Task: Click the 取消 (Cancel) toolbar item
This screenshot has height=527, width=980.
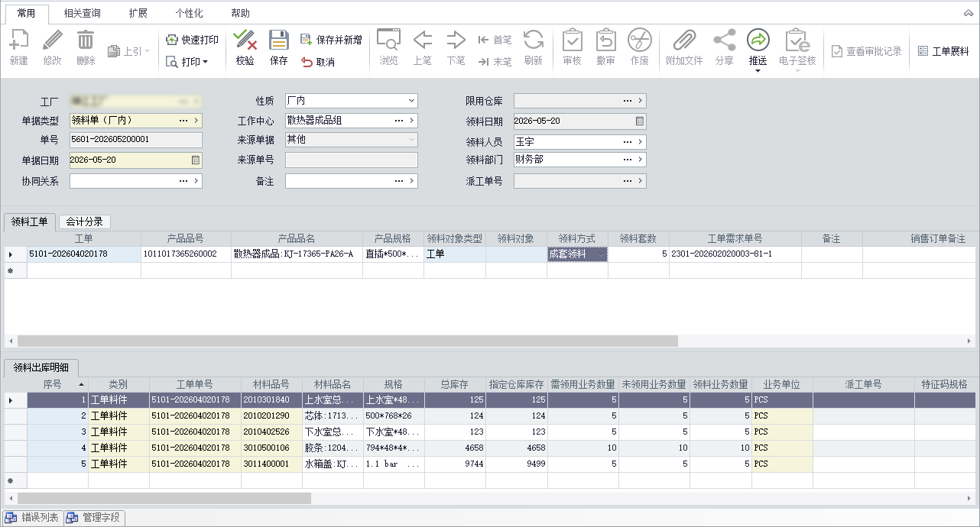Action: coord(318,62)
